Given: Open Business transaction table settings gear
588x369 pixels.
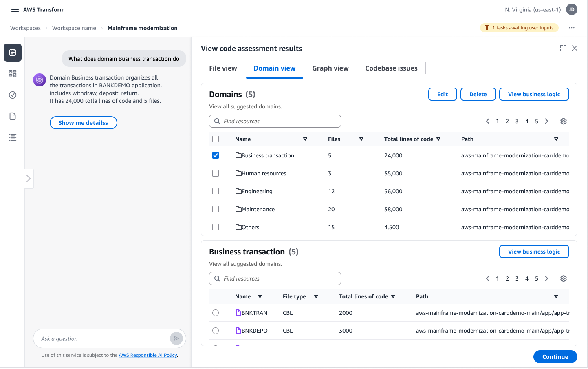Looking at the screenshot, I should pyautogui.click(x=564, y=278).
